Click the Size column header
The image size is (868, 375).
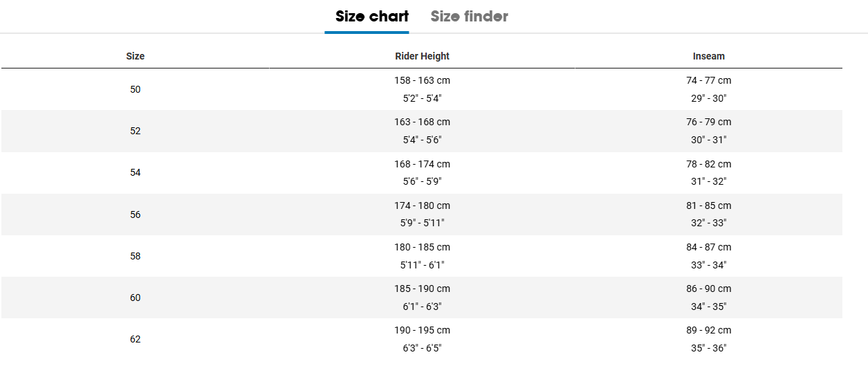pos(136,56)
